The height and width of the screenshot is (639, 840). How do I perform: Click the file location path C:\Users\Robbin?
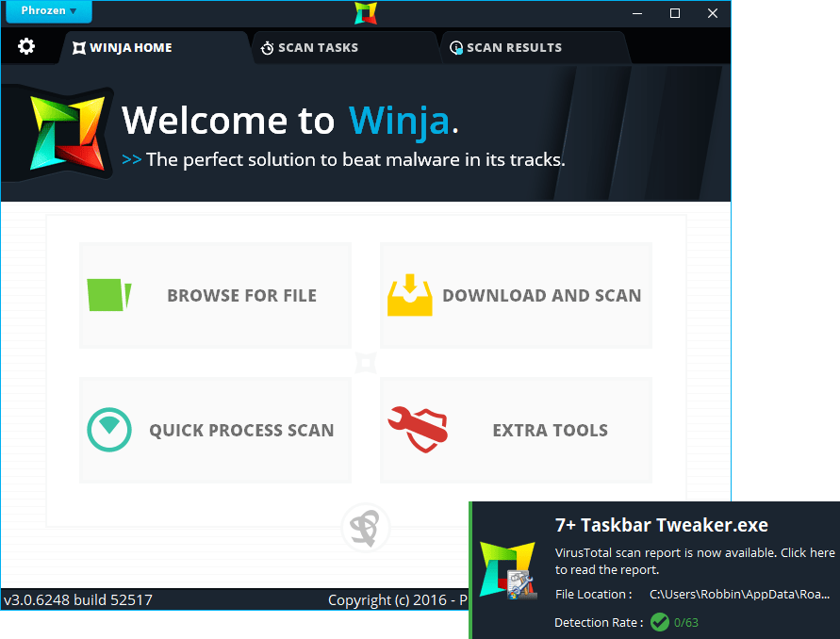(x=740, y=595)
